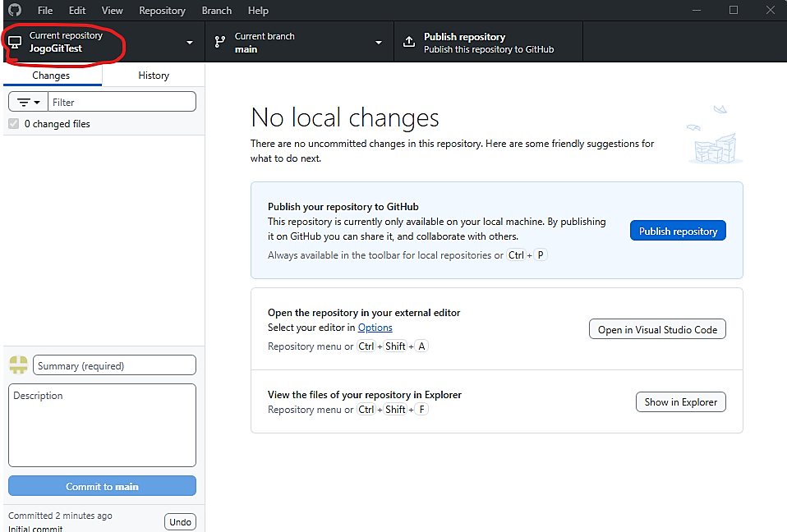Image resolution: width=787 pixels, height=532 pixels.
Task: Select the Changes tab
Action: click(51, 76)
